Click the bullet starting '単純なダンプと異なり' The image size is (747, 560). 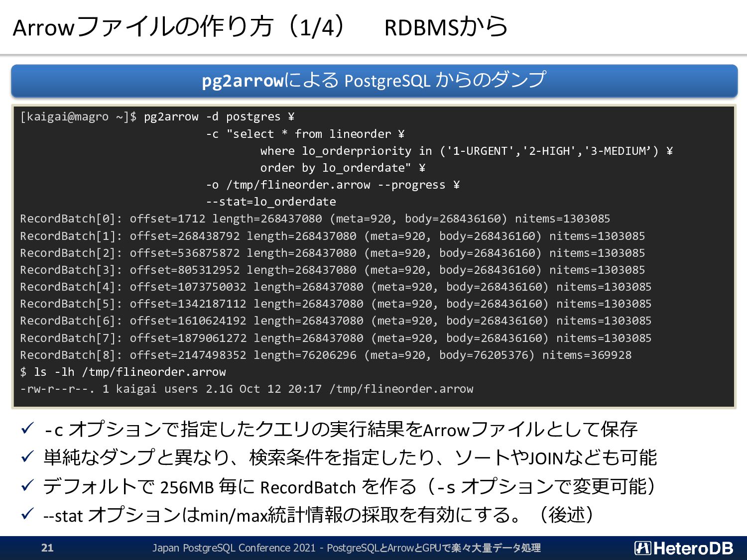click(x=350, y=457)
